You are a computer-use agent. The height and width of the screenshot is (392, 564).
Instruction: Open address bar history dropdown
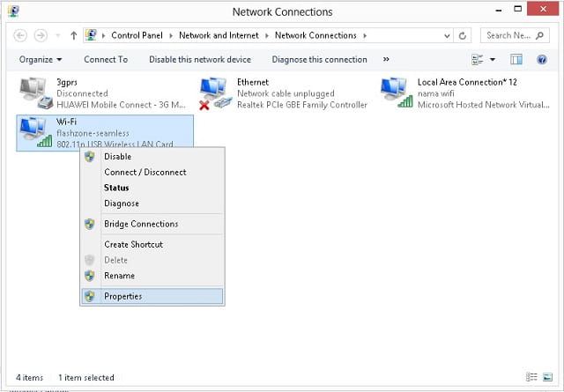447,35
